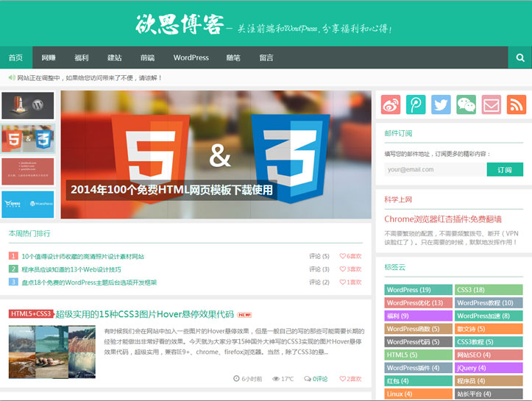
Task: Open the RSS feed icon
Action: tap(516, 104)
